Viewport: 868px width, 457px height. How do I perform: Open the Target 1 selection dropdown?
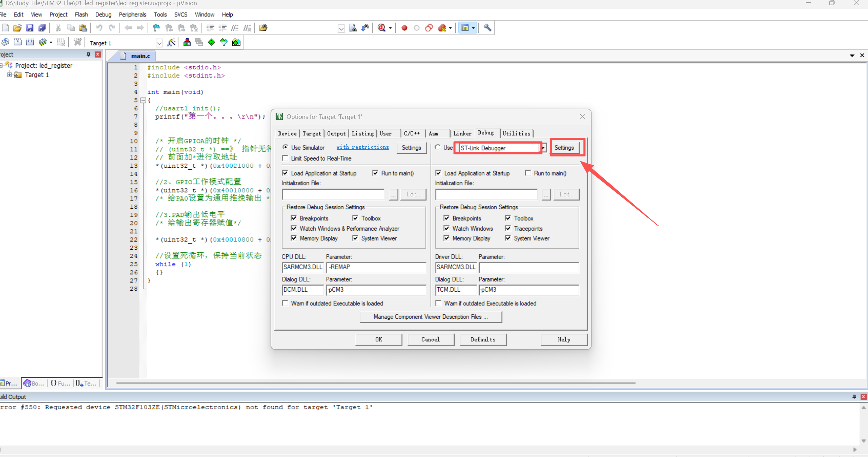tap(159, 43)
